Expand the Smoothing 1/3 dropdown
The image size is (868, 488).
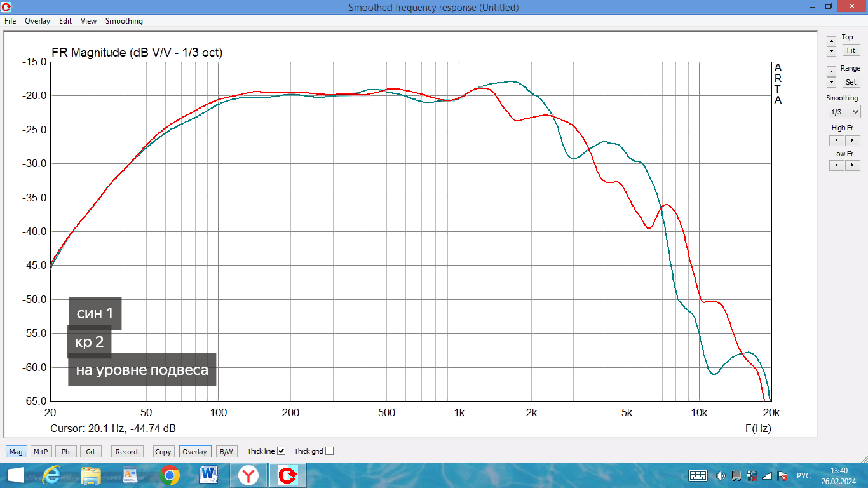point(844,112)
